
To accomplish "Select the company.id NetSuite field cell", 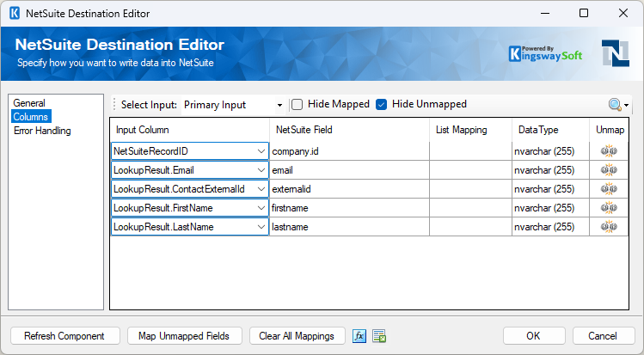I will point(350,151).
